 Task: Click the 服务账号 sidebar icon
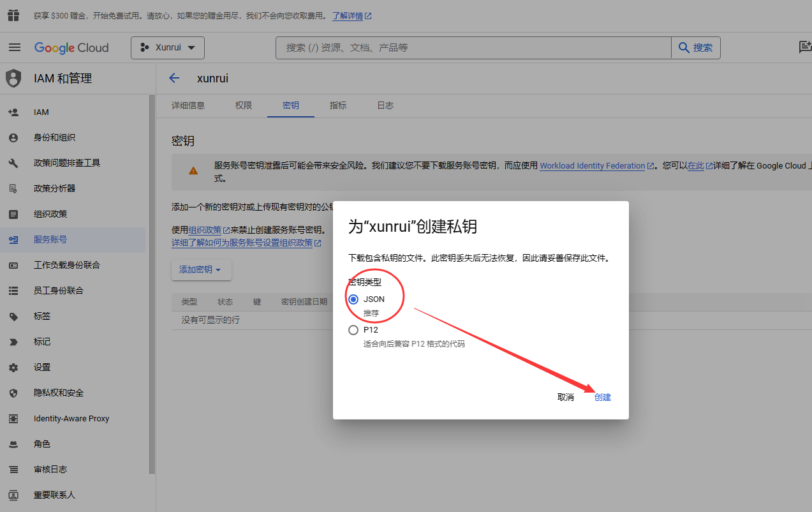click(13, 240)
